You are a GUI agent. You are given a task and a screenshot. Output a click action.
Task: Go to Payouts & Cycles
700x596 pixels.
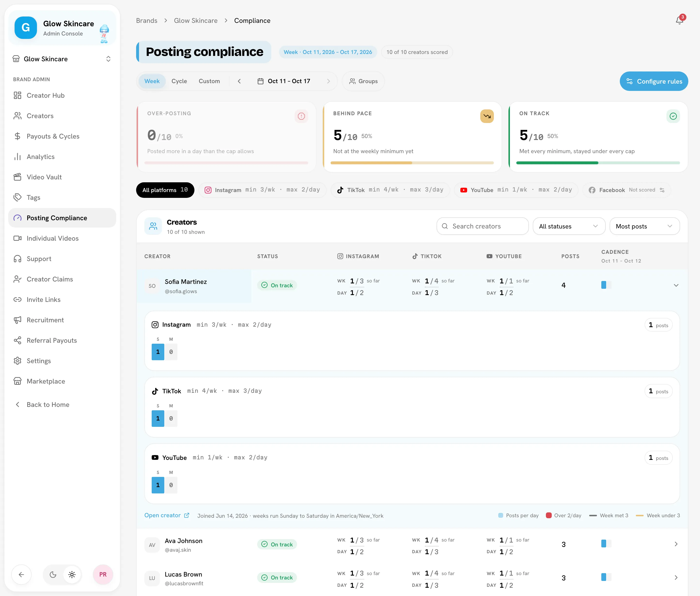62,136
